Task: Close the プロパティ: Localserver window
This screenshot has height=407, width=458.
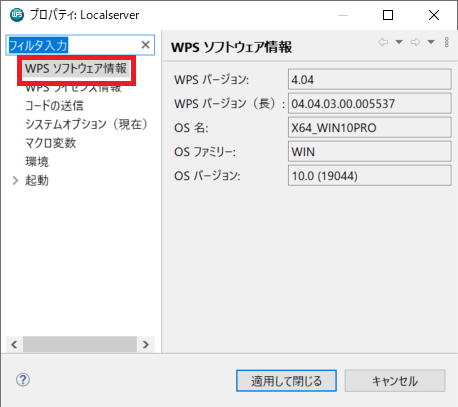Action: point(434,15)
